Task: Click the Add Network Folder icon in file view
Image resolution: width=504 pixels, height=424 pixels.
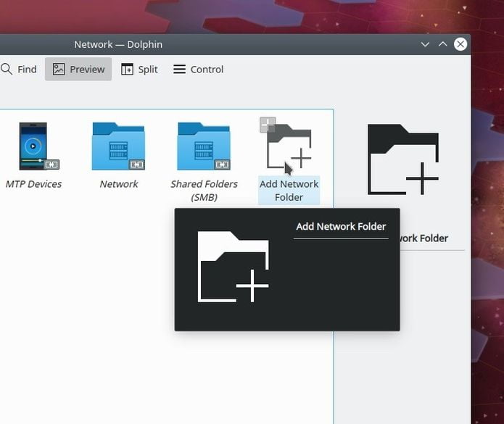Action: pos(289,146)
